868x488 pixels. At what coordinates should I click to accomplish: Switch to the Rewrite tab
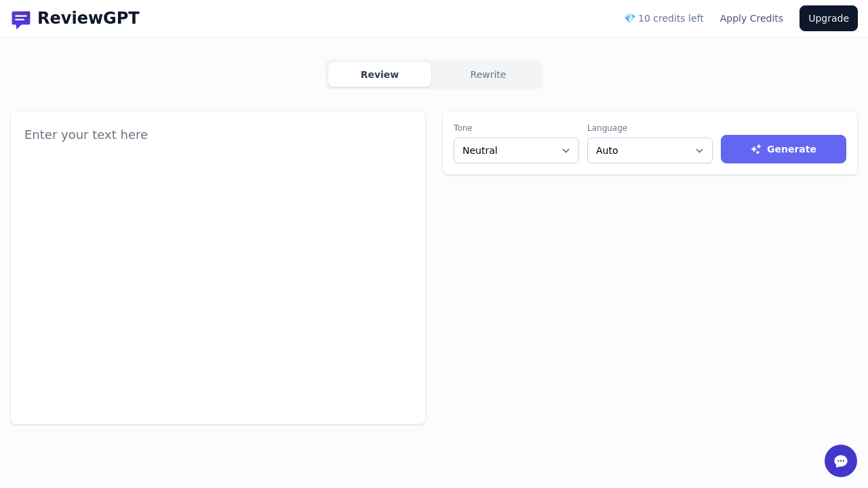488,75
